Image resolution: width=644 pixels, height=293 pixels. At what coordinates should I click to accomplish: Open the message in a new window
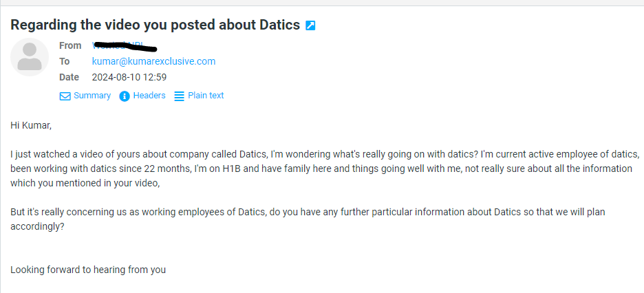pyautogui.click(x=310, y=25)
